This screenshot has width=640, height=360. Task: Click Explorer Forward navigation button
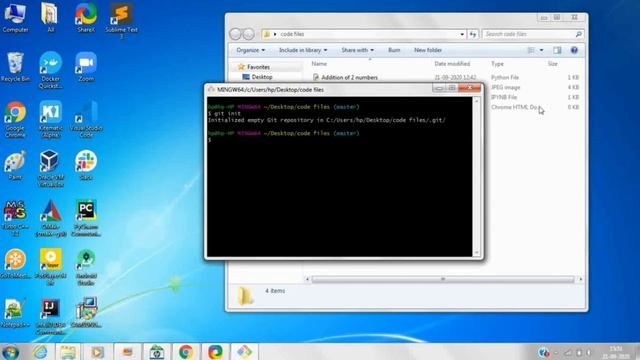(x=249, y=34)
